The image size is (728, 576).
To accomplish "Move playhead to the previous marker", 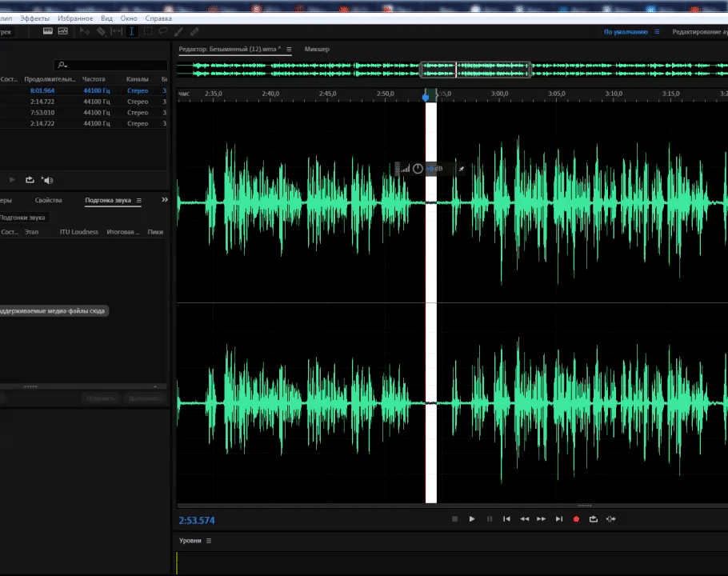I will tap(506, 519).
